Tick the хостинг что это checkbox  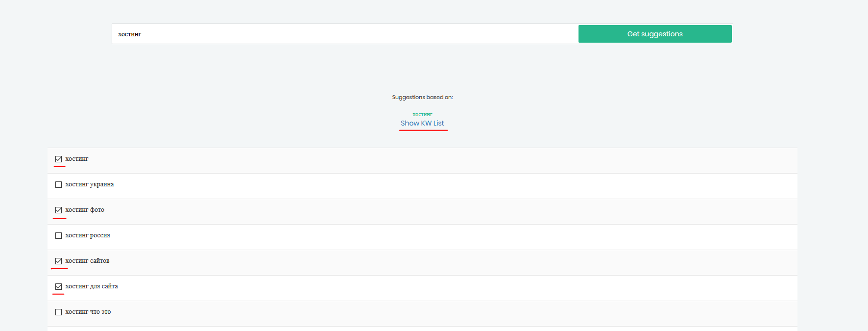[59, 312]
